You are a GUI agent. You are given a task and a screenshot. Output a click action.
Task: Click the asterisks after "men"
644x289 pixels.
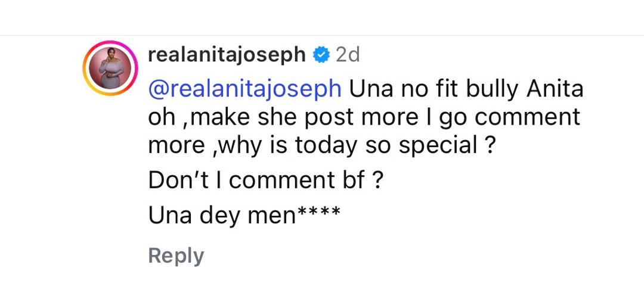pos(318,212)
